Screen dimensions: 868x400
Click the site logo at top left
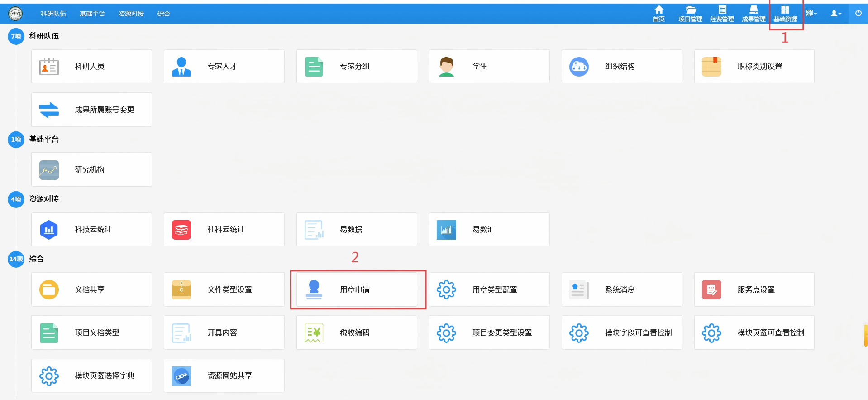(x=15, y=14)
